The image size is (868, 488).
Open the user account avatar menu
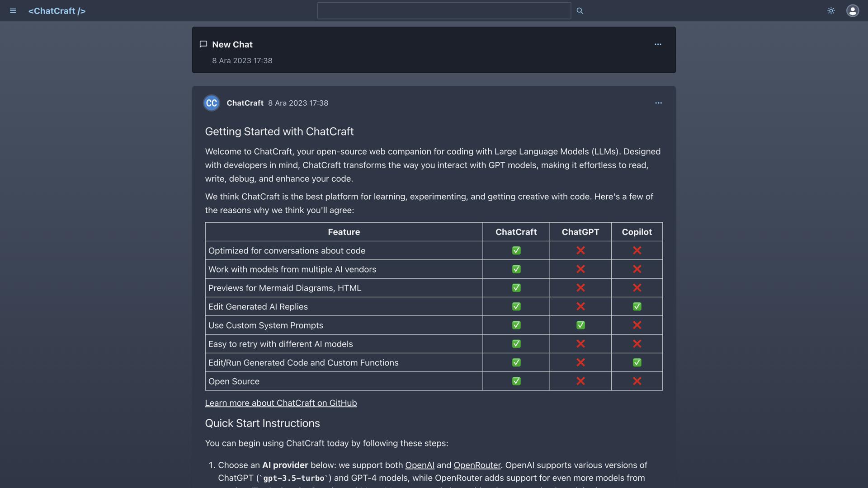click(x=853, y=11)
